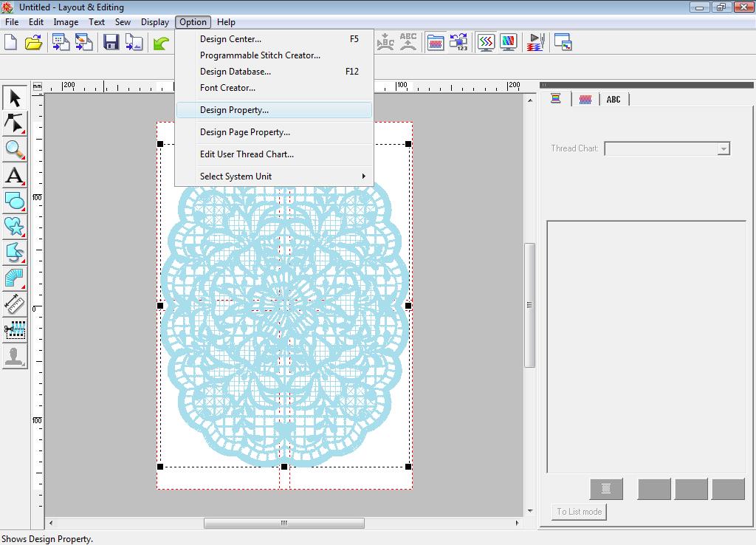756x545 pixels.
Task: Select Design Page Property menu entry
Action: point(275,132)
